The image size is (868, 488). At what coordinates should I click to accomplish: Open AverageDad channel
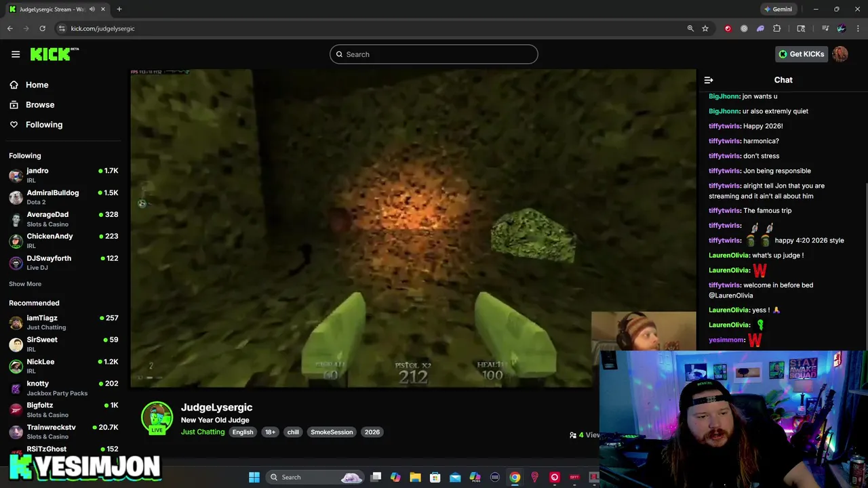point(64,219)
